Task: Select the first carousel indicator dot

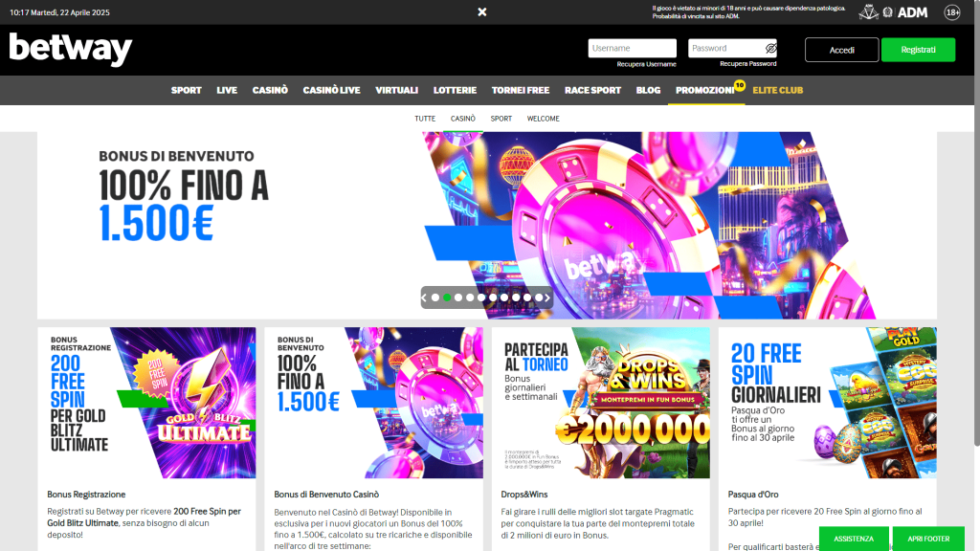Action: [x=434, y=298]
